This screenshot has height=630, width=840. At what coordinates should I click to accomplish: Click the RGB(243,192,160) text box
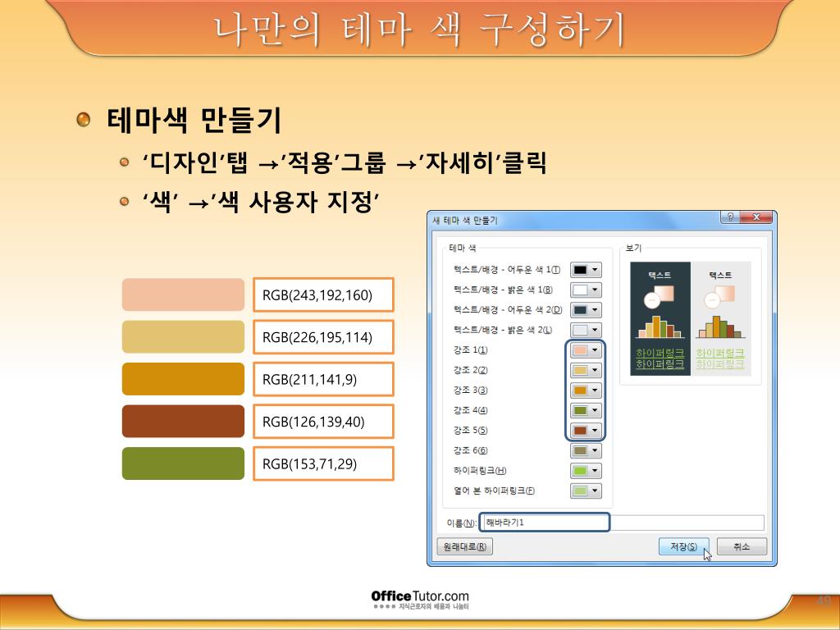coord(323,294)
